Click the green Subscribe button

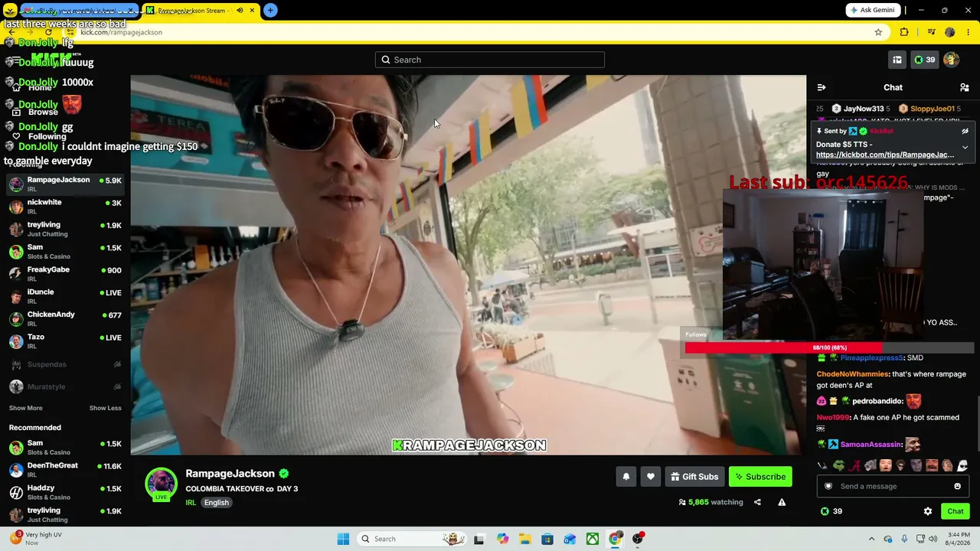(760, 477)
